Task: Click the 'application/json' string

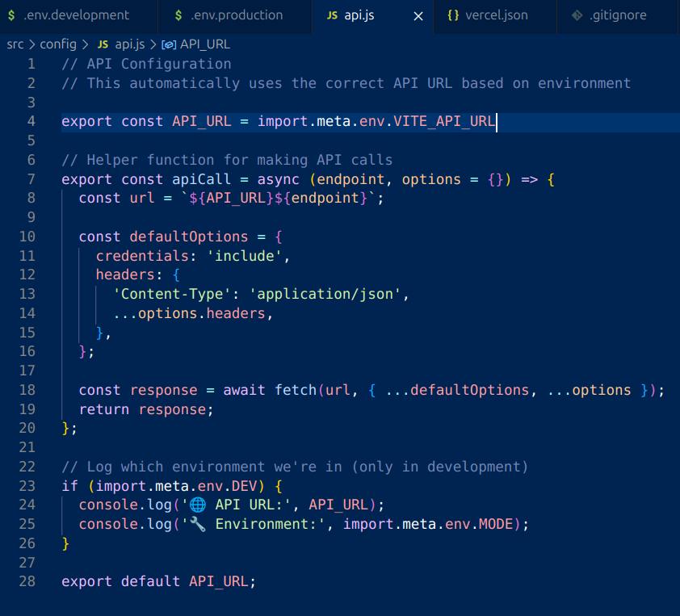Action: pyautogui.click(x=325, y=294)
